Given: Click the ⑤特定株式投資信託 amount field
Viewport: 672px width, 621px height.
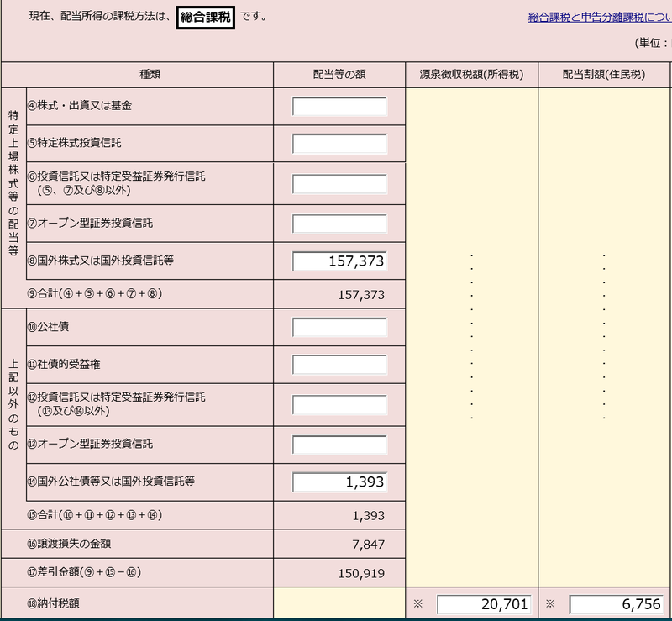Looking at the screenshot, I should (x=339, y=144).
